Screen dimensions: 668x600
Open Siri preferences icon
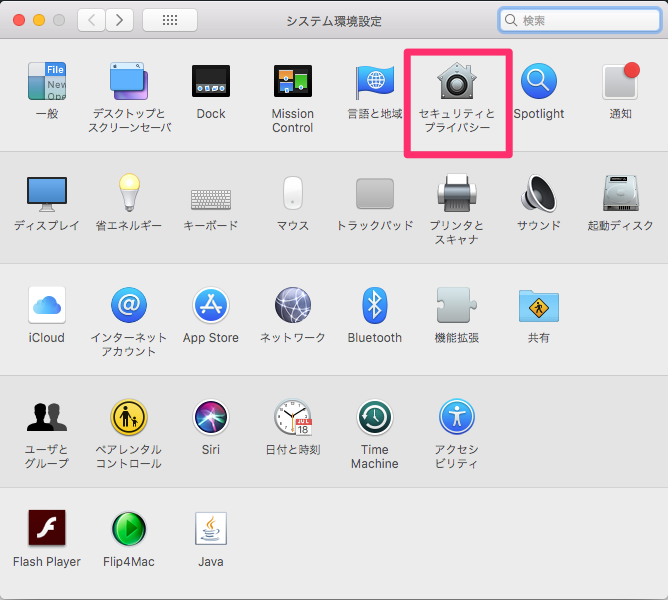click(x=211, y=417)
